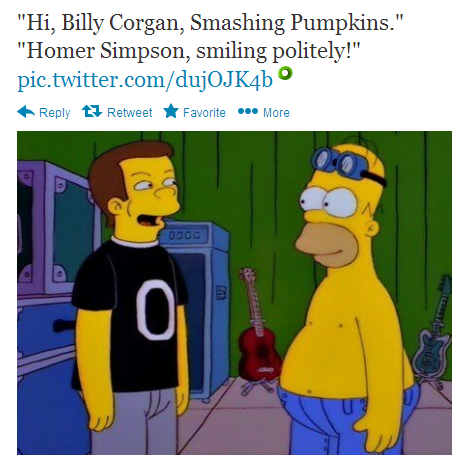The height and width of the screenshot is (467, 468).
Task: Open the Reply text link
Action: [x=55, y=113]
